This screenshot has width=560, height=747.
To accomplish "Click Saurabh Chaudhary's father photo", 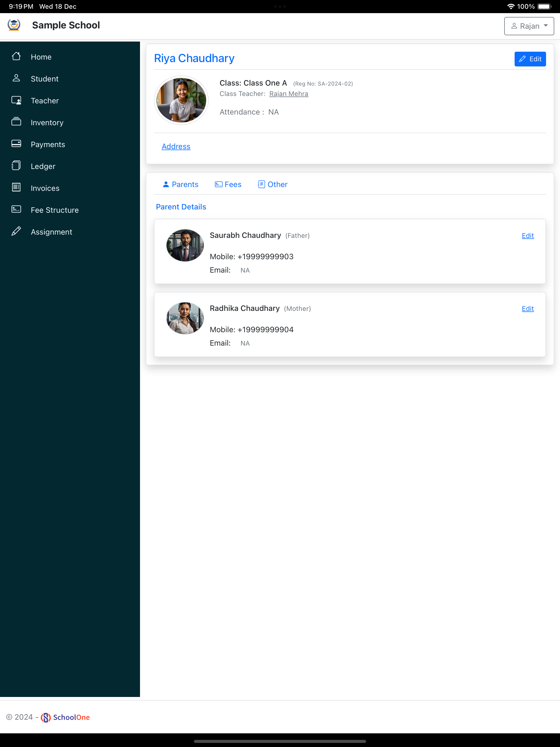I will (185, 245).
